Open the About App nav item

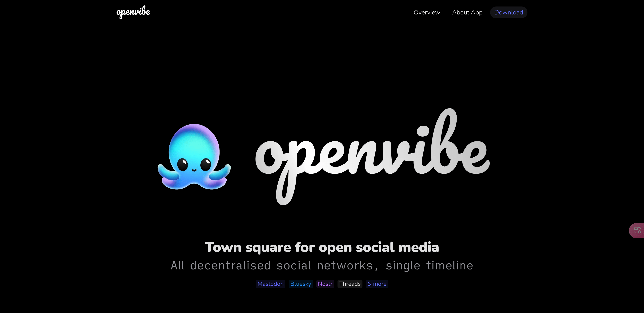[467, 12]
